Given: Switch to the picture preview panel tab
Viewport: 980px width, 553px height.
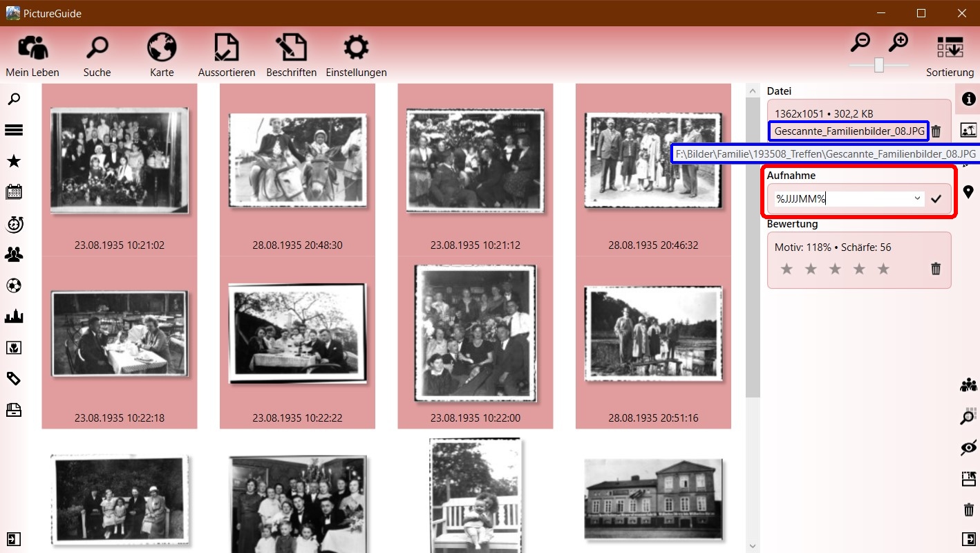Looking at the screenshot, I should (969, 130).
